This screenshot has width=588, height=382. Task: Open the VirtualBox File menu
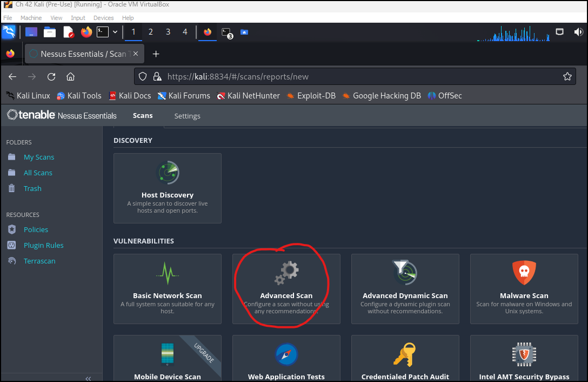pyautogui.click(x=8, y=18)
